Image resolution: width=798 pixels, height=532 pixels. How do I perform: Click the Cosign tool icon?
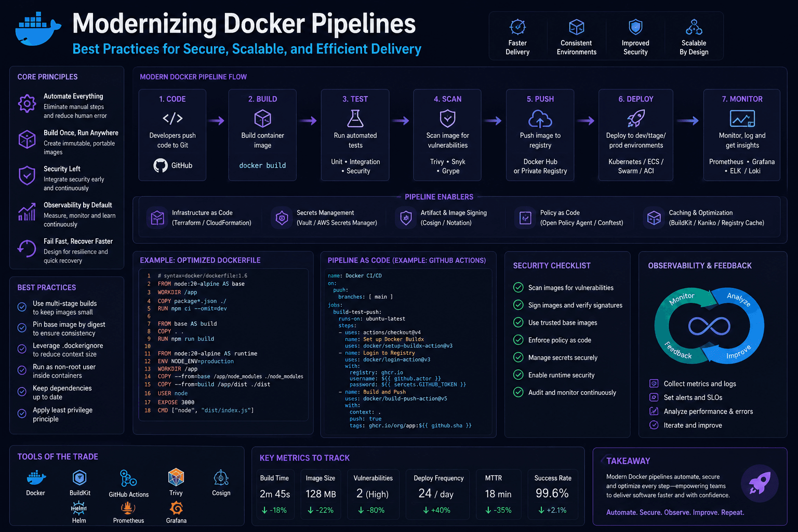[x=221, y=477]
